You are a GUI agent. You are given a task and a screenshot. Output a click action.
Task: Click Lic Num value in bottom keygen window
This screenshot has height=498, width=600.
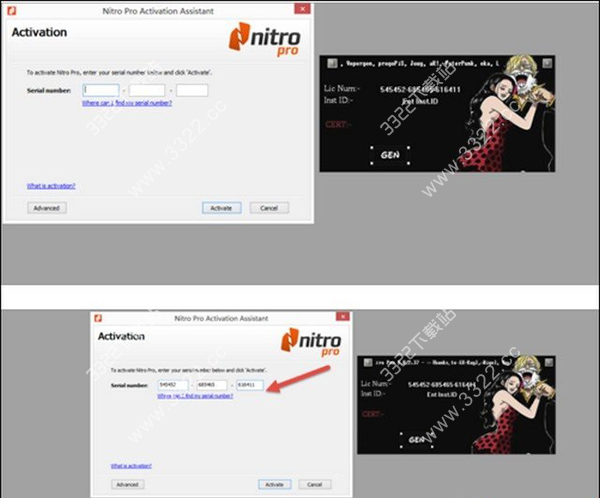(442, 384)
